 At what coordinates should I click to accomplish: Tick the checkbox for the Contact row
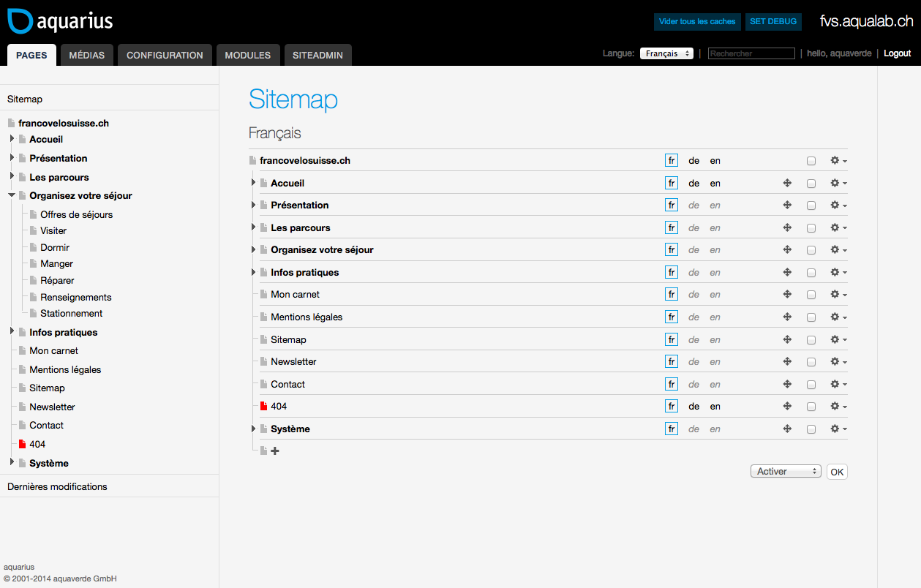tap(811, 385)
